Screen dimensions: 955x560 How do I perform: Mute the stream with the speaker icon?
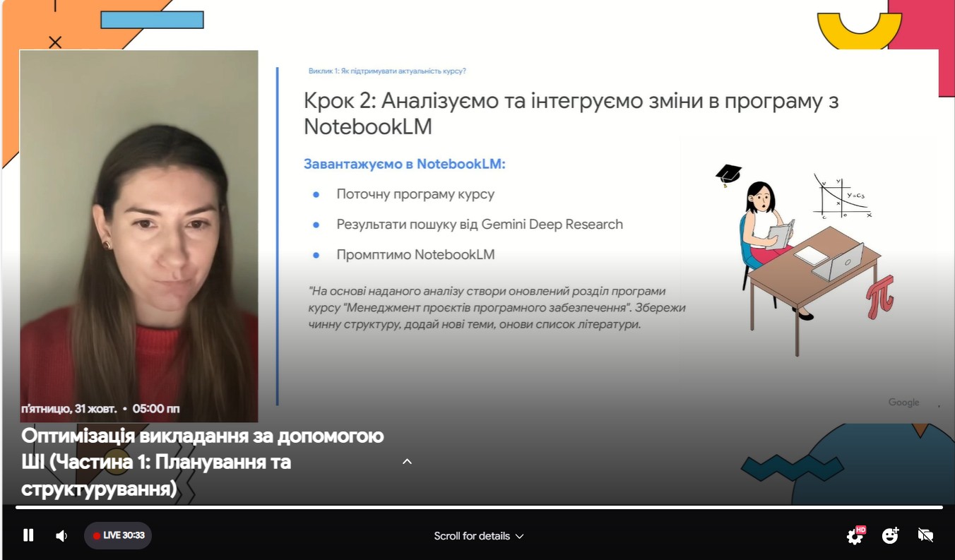(x=61, y=536)
